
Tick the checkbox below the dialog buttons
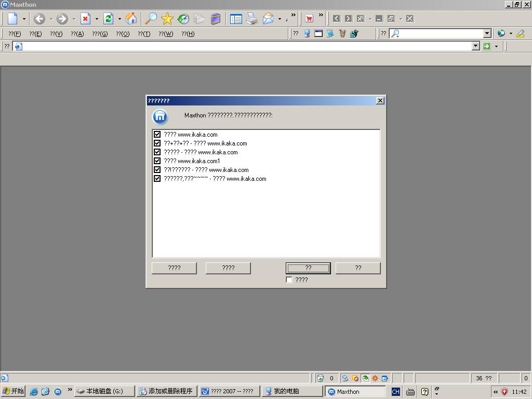[x=289, y=280]
